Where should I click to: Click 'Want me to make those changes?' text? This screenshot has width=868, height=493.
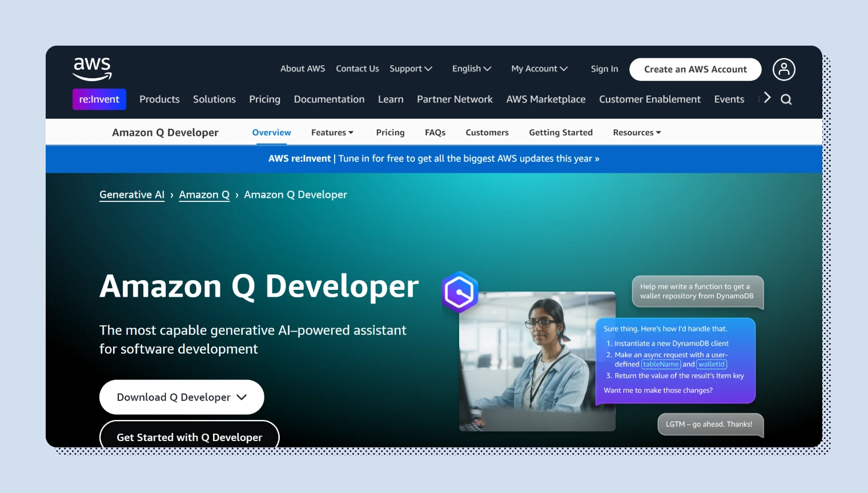point(658,390)
